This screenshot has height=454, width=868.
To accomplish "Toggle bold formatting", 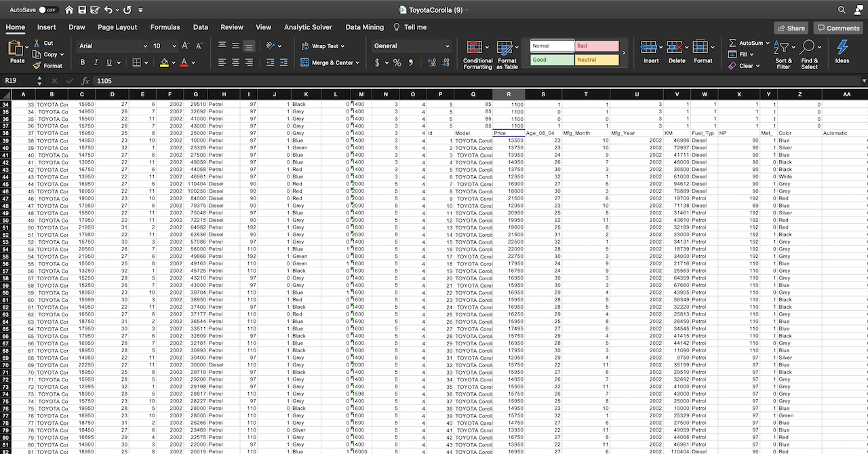I will point(83,62).
